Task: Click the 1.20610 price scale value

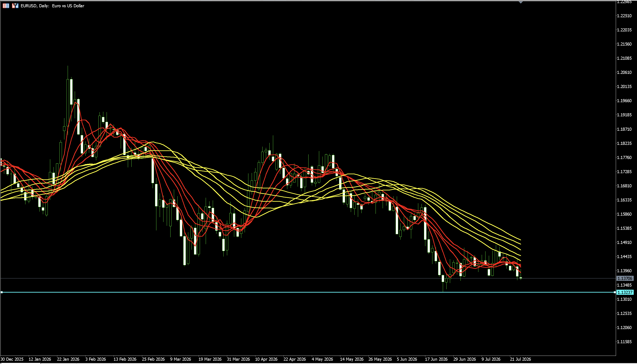Action: point(624,73)
